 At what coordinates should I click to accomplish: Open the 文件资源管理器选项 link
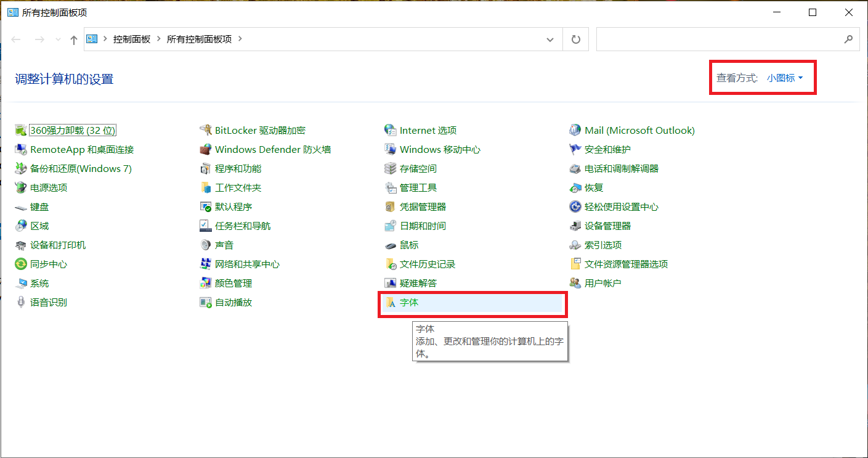click(626, 264)
